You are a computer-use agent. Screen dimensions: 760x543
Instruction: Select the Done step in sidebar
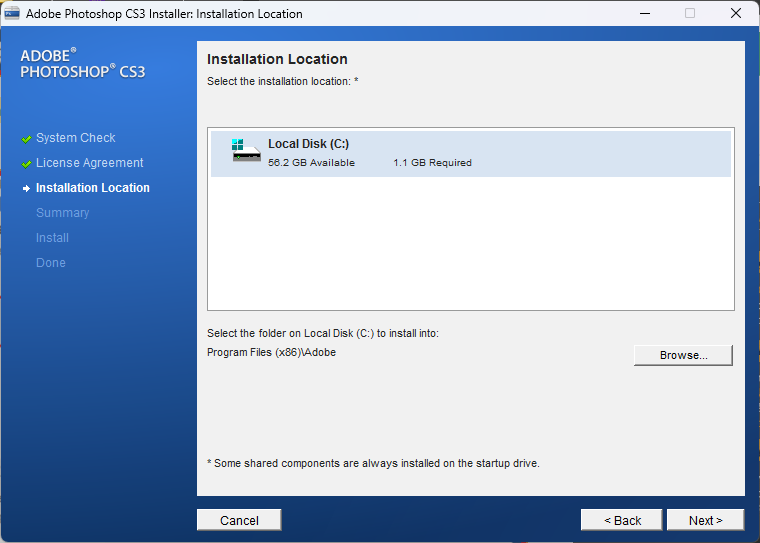[x=51, y=263]
